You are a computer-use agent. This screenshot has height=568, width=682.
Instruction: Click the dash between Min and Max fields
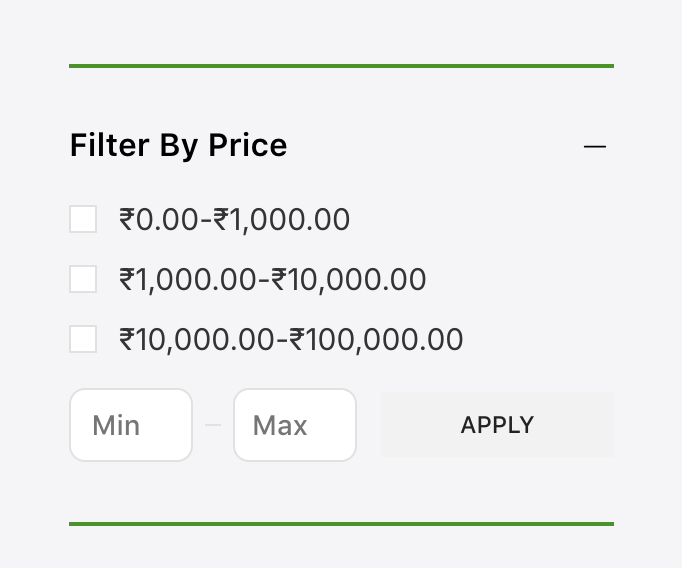[213, 425]
